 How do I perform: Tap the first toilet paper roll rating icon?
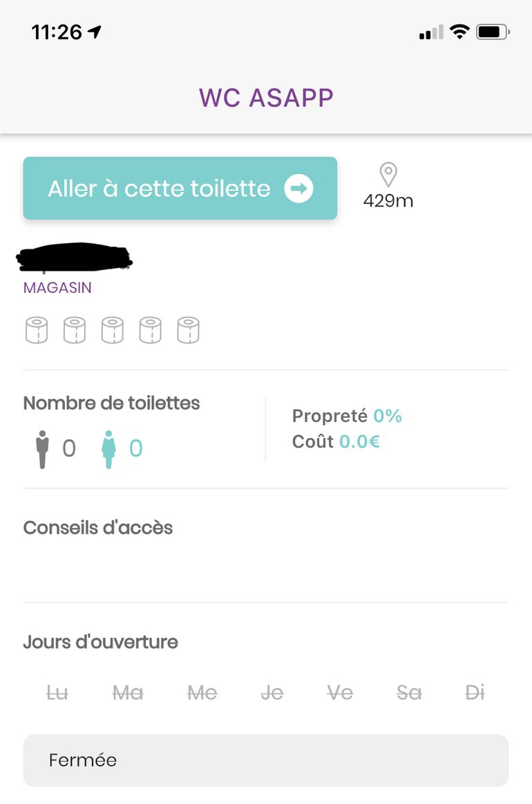click(37, 330)
